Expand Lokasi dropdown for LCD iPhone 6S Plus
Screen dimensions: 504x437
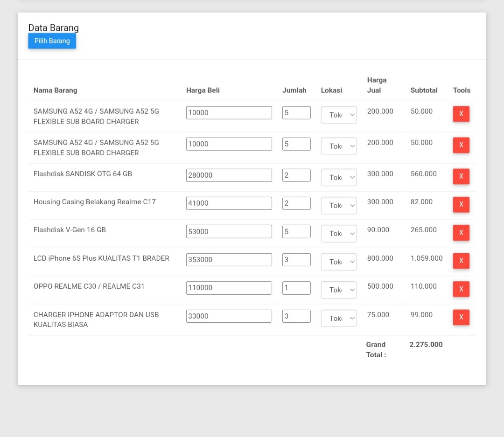pyautogui.click(x=339, y=262)
